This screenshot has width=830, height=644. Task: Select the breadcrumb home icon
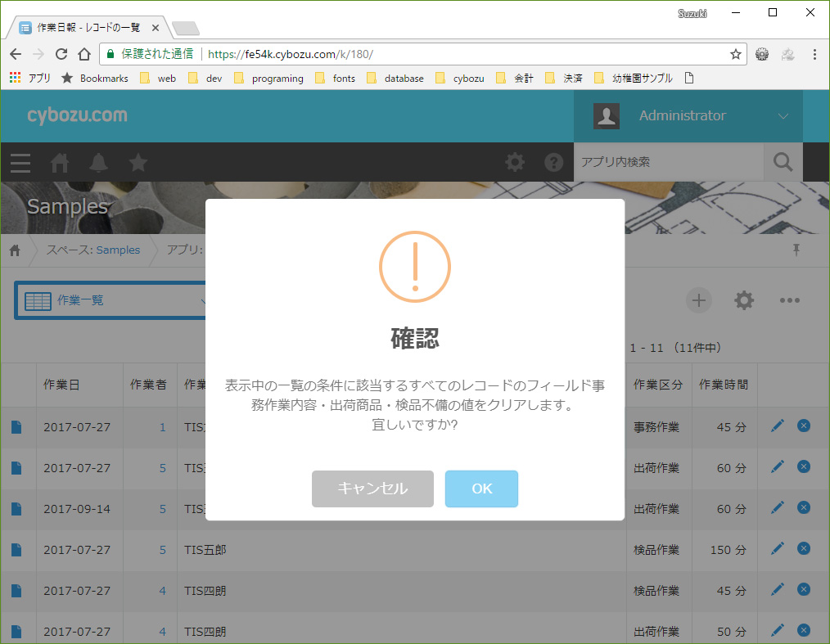click(15, 250)
